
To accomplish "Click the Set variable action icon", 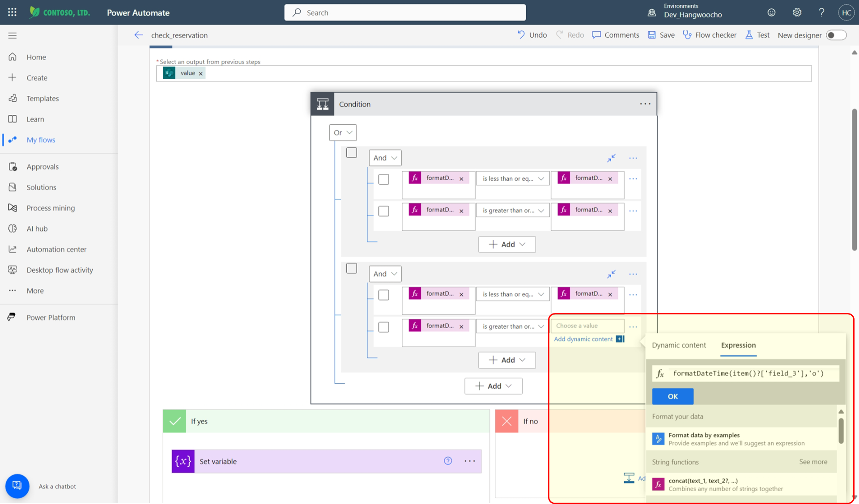I will [183, 461].
